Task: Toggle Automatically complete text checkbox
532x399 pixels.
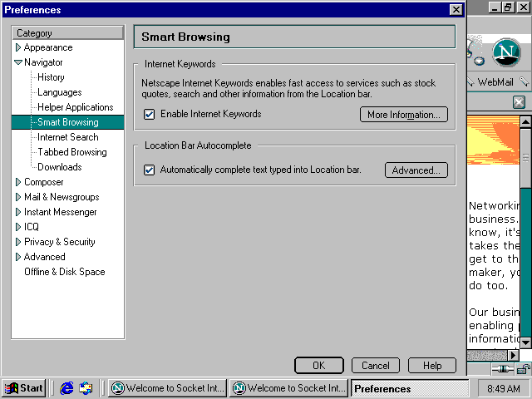Action: (149, 170)
